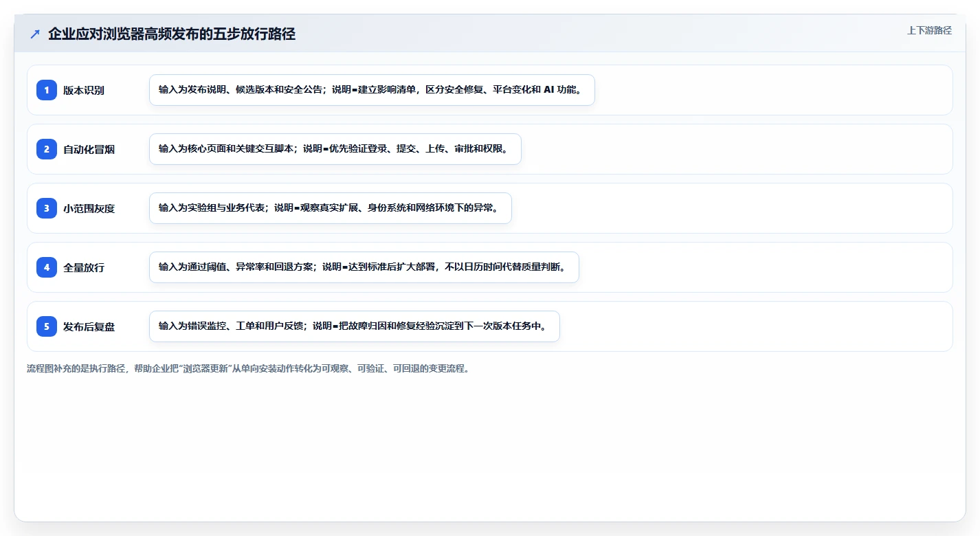Select step number badge 4
This screenshot has height=536, width=980.
[47, 267]
